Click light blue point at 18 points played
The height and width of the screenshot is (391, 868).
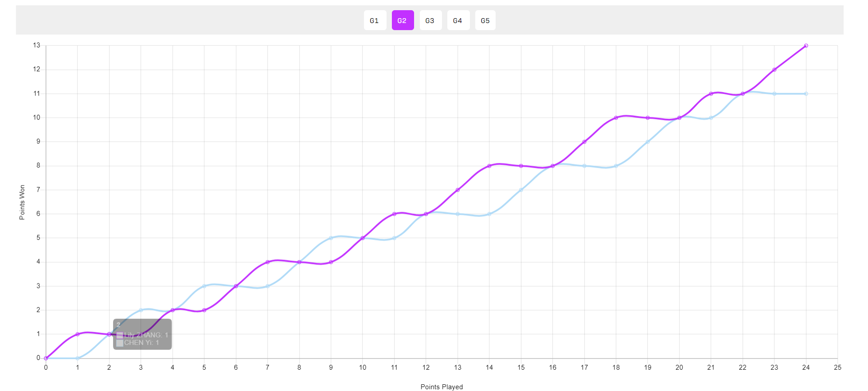point(616,166)
